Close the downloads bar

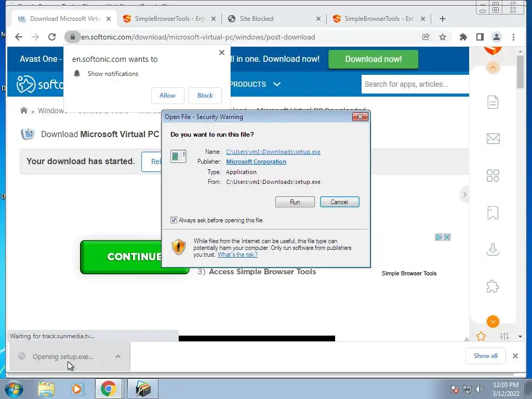[x=515, y=355]
